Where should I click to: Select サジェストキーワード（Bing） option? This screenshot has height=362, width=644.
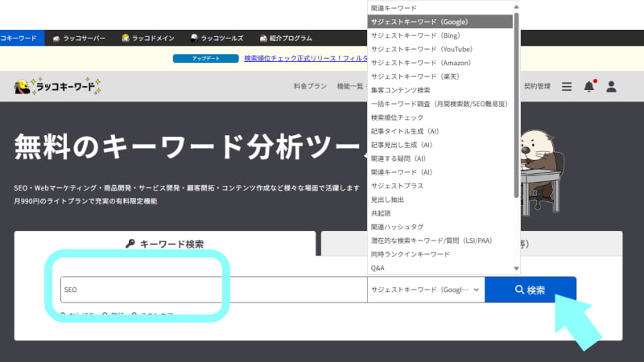(440, 35)
